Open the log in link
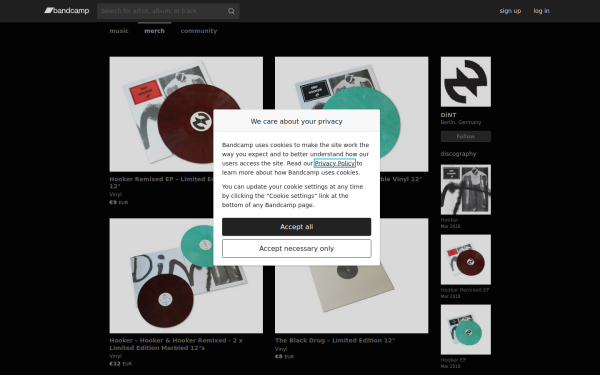The height and width of the screenshot is (375, 600). [x=541, y=11]
